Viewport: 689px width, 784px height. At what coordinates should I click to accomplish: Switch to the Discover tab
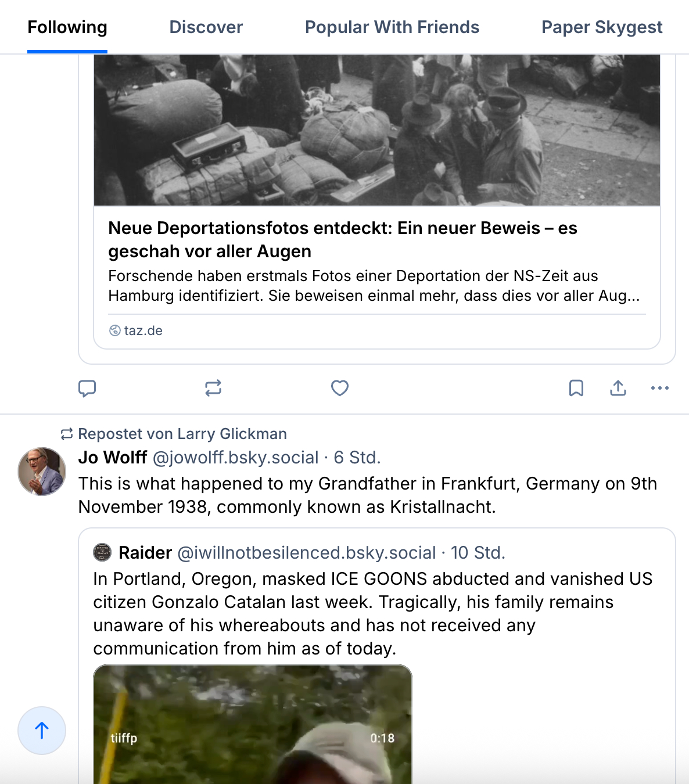click(x=206, y=27)
